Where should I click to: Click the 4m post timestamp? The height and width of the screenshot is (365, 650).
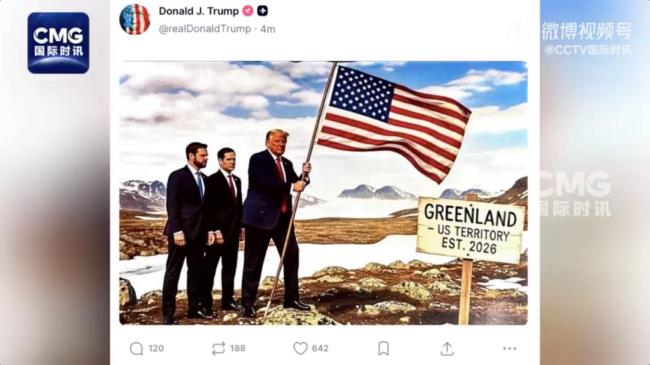(x=268, y=29)
